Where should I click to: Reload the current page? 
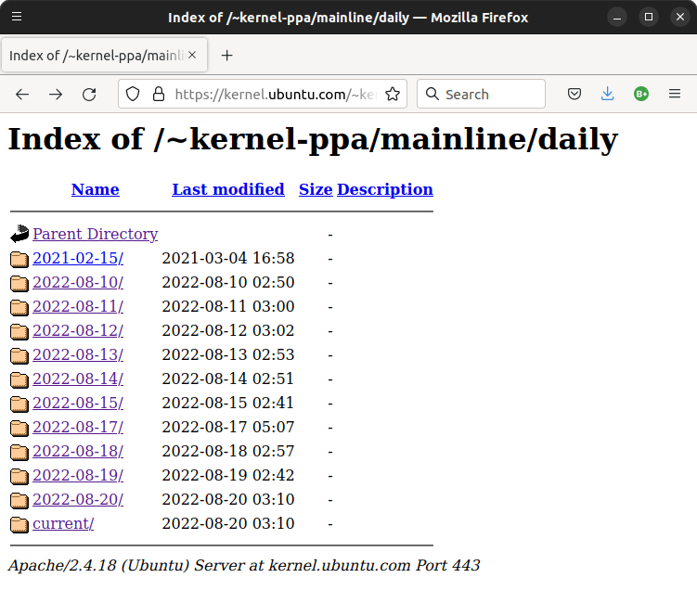coord(89,95)
